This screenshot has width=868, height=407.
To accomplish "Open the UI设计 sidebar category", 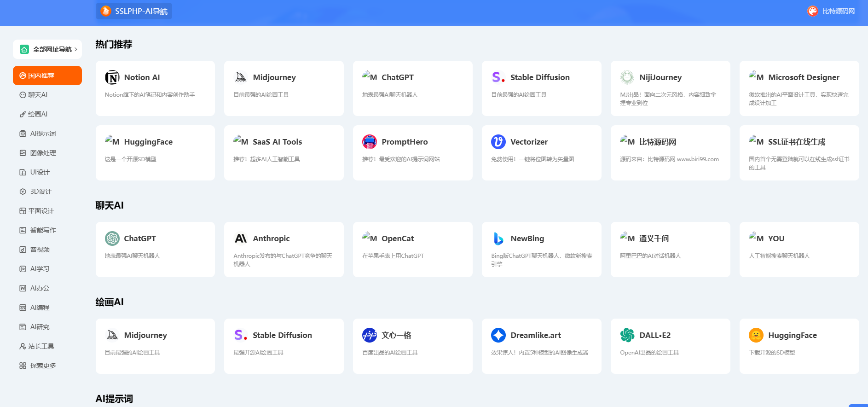I will tap(47, 172).
